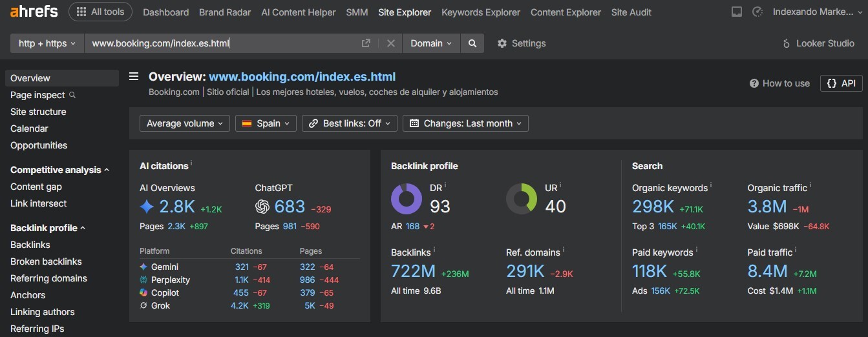The image size is (868, 337).
Task: Open Linking authors report
Action: (43, 312)
